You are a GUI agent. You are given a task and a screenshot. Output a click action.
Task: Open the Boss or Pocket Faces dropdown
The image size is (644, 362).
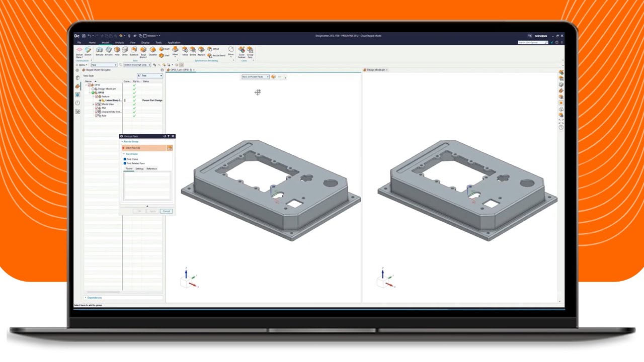[255, 77]
